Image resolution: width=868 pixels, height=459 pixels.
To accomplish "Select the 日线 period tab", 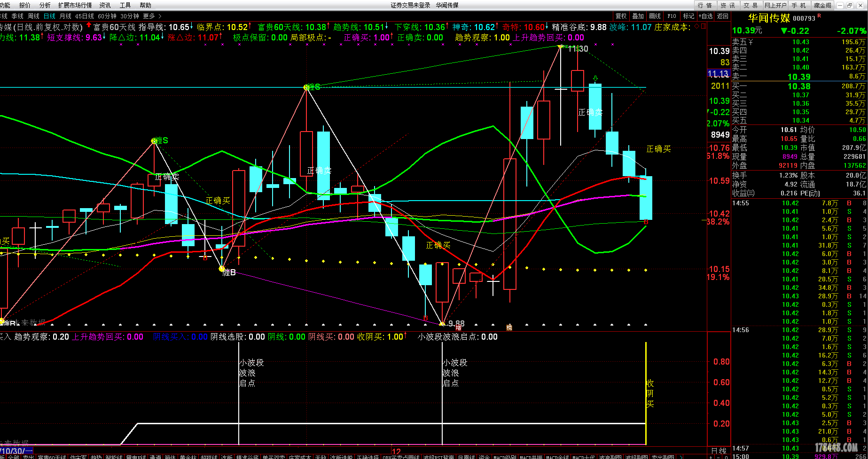I will tap(49, 16).
